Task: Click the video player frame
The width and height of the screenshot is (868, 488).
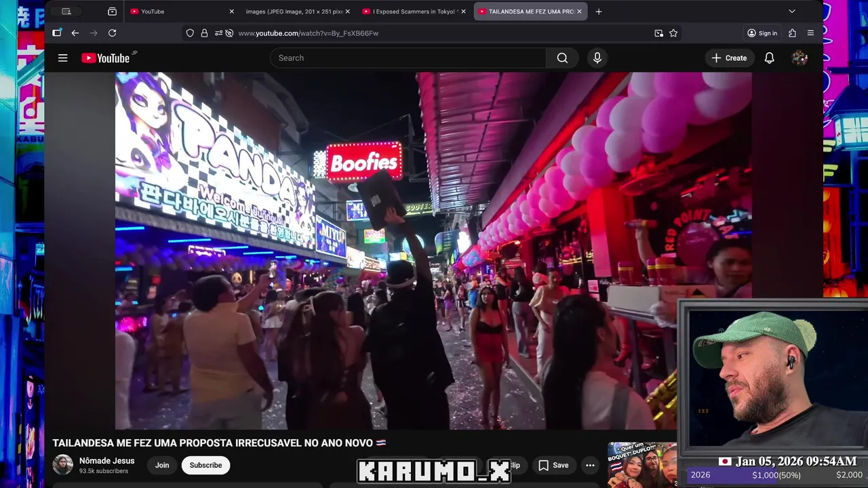Action: (x=433, y=251)
